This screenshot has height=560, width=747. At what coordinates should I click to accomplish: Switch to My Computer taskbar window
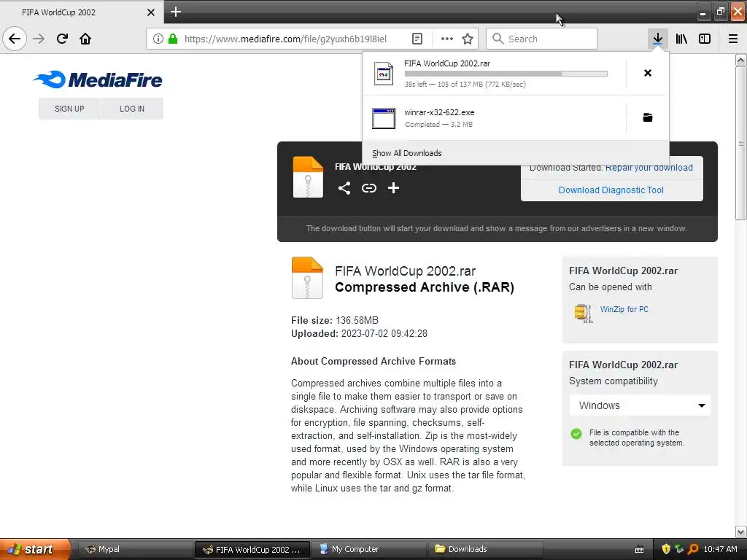point(369,549)
